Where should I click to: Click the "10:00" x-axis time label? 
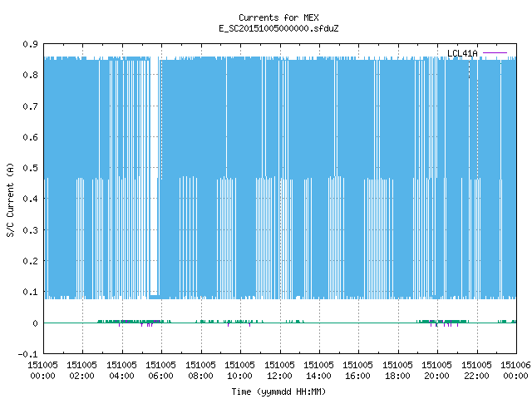click(x=239, y=376)
